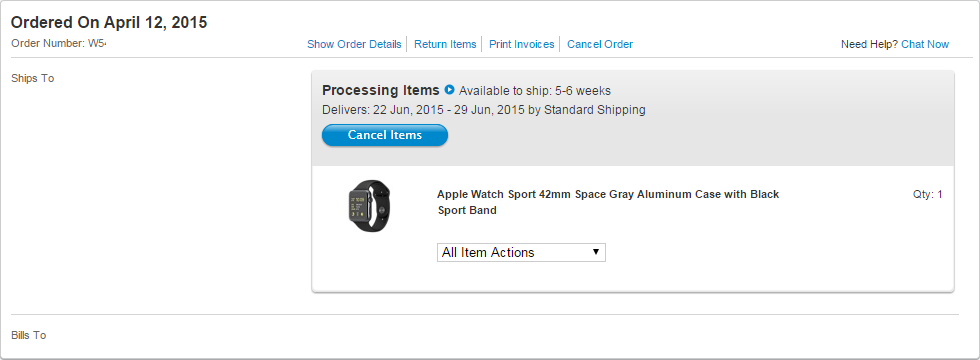Click the blue Cancel Items button

click(x=385, y=135)
